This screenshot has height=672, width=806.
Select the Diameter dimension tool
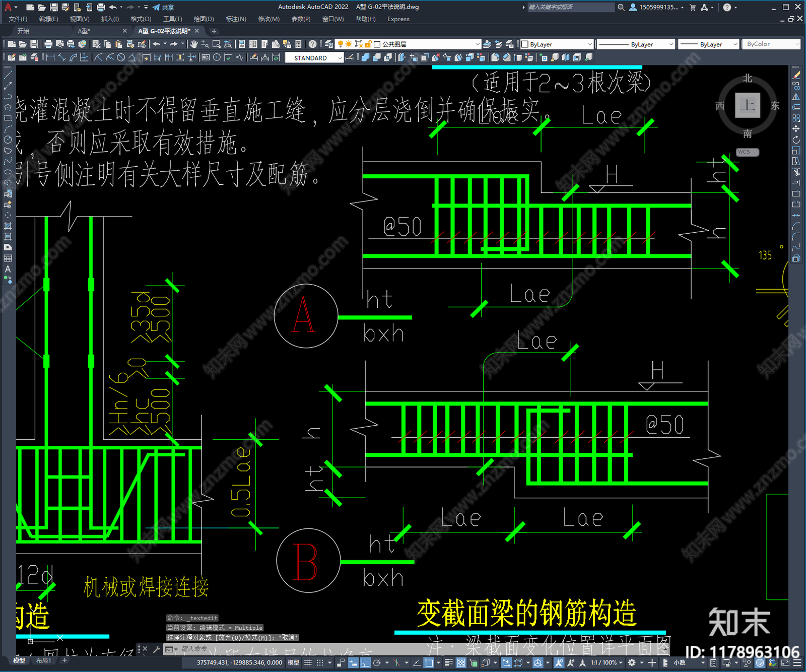[121, 57]
